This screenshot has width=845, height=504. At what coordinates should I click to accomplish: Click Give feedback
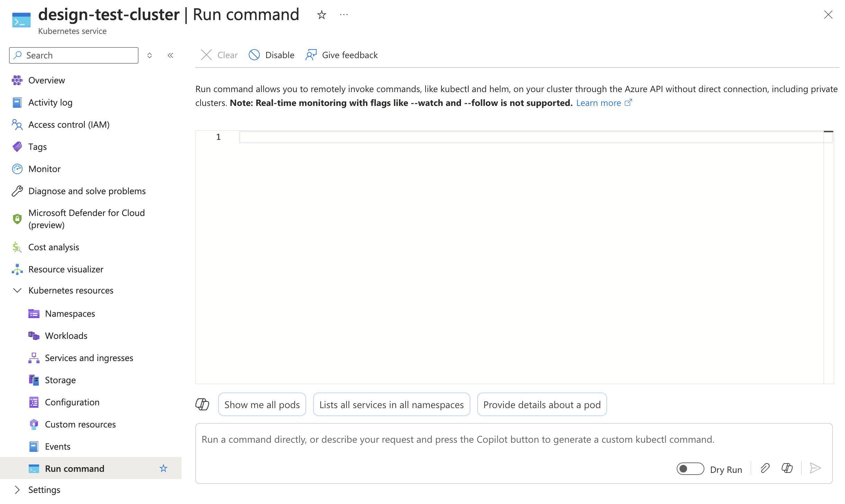(x=342, y=55)
